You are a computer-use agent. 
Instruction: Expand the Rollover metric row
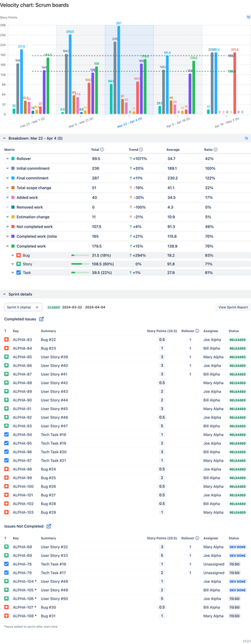pos(7,159)
